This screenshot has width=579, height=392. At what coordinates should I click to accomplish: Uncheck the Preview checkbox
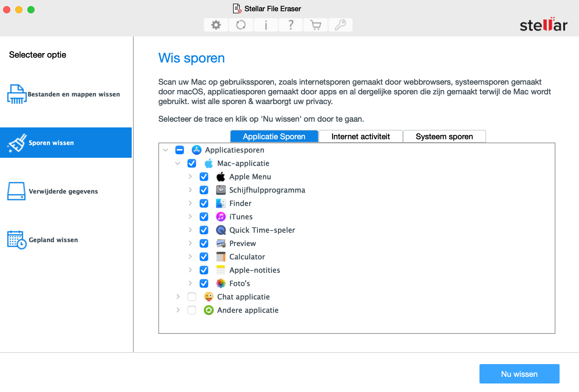point(204,243)
